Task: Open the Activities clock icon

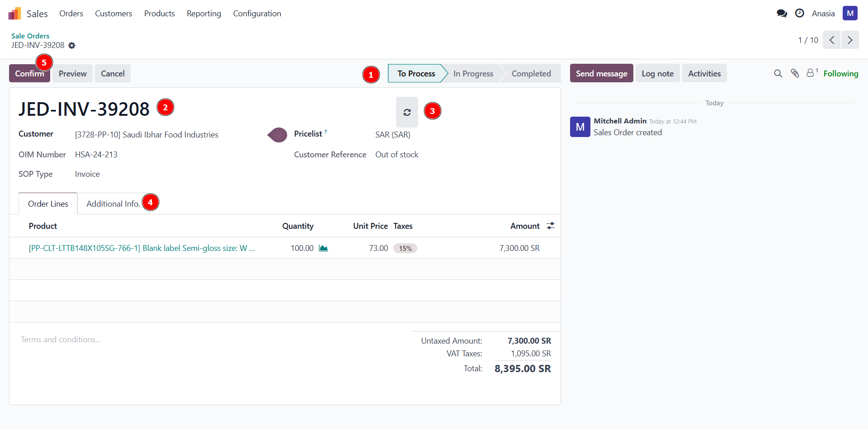Action: point(800,13)
